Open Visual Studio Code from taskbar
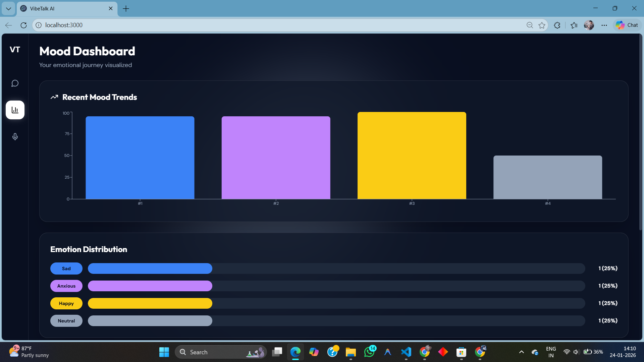 click(x=406, y=352)
